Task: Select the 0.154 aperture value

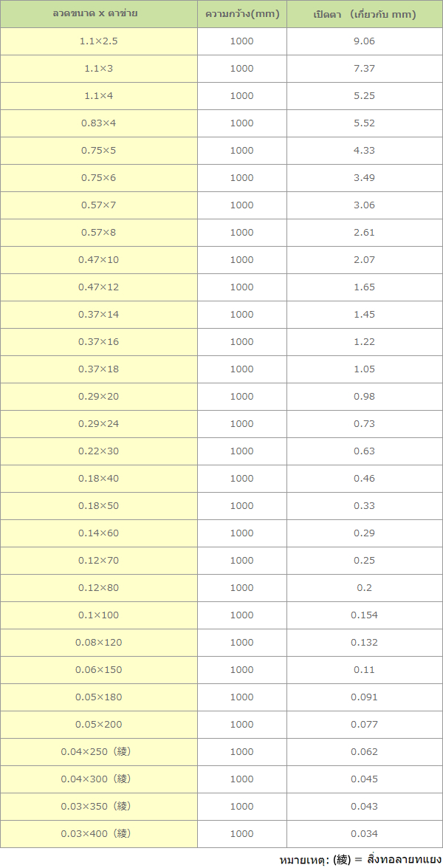Action: pyautogui.click(x=364, y=615)
